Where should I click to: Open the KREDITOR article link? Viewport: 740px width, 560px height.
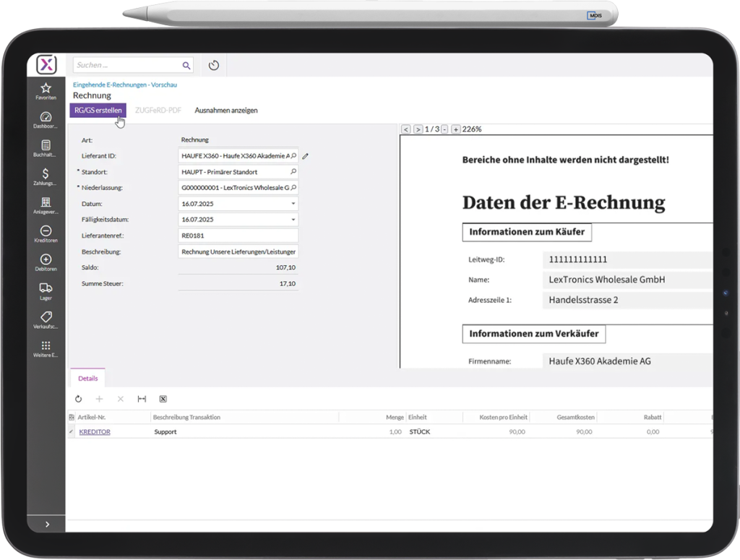[x=95, y=431]
